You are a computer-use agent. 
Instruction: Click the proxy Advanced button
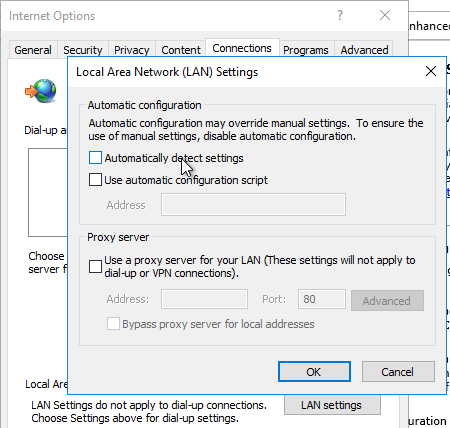click(387, 301)
